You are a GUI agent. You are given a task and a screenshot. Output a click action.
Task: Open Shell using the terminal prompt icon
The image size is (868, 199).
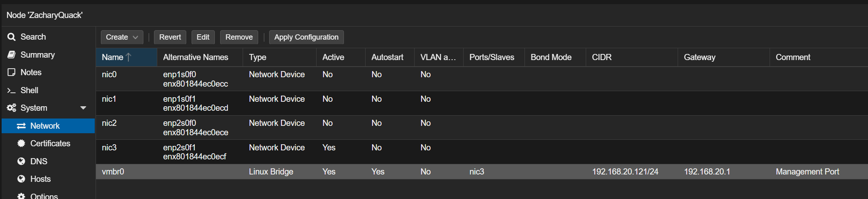tap(11, 90)
